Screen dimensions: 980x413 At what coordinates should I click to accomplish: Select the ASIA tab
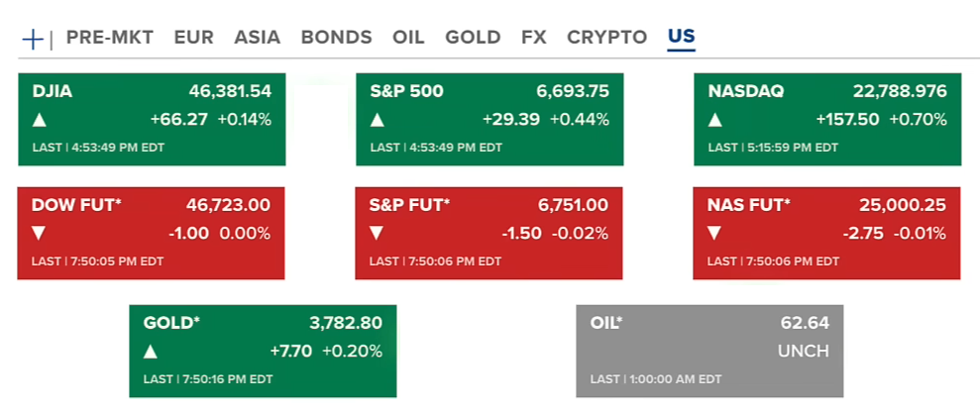click(x=258, y=38)
